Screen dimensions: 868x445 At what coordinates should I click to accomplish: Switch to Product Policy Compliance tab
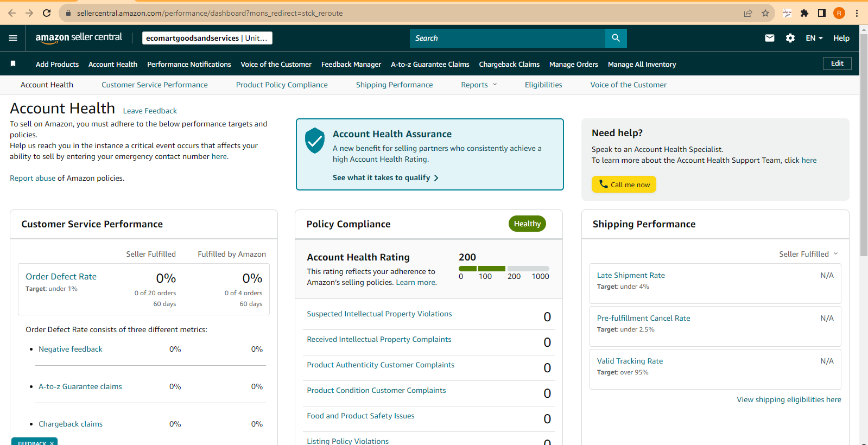tap(282, 85)
